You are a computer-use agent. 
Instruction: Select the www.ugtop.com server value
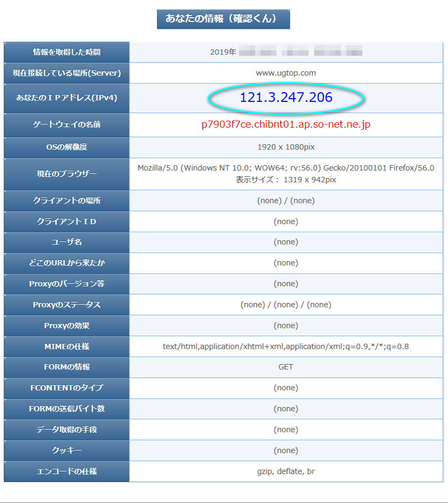(286, 73)
